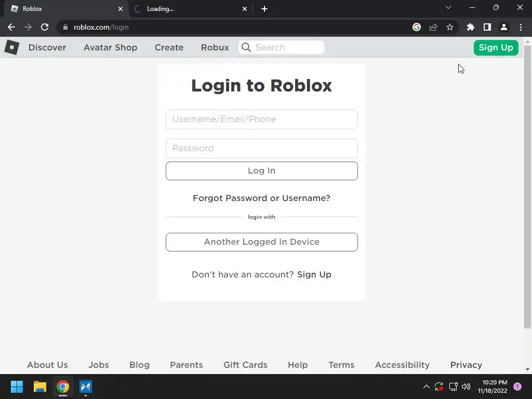Go back with the browser back arrow
Screen dimensions: 532x399
click(x=11, y=27)
